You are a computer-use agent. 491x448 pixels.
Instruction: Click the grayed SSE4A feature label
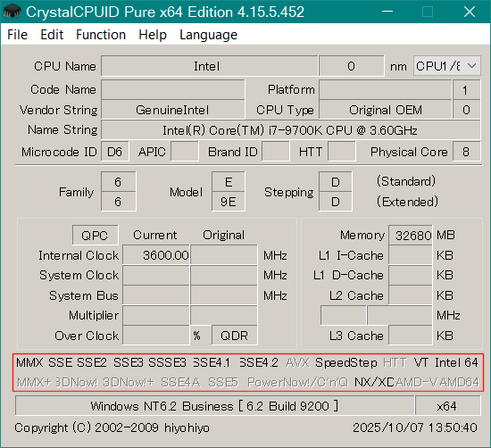point(180,382)
